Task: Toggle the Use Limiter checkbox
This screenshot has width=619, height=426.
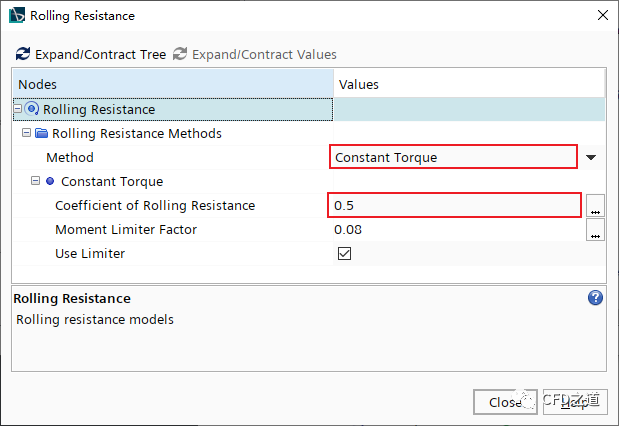Action: click(345, 254)
